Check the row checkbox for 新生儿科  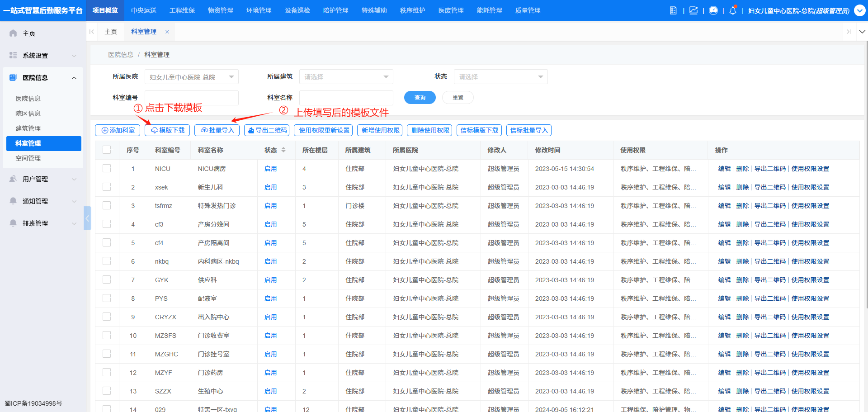(x=107, y=187)
